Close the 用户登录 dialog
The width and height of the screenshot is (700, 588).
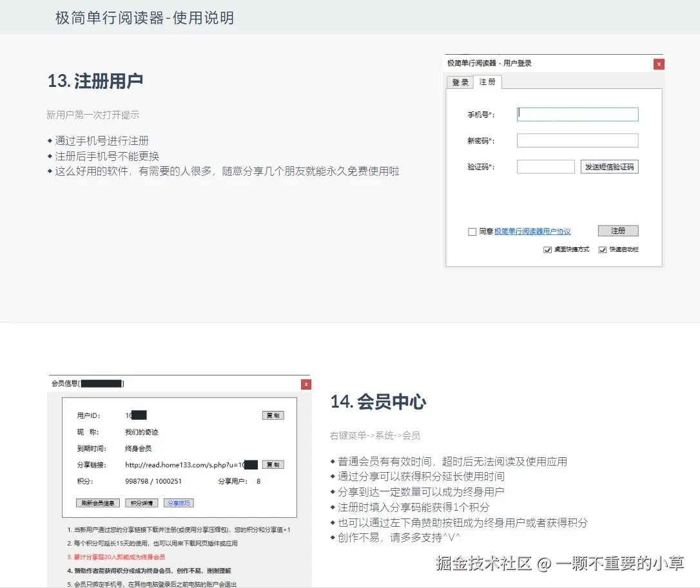(x=659, y=64)
